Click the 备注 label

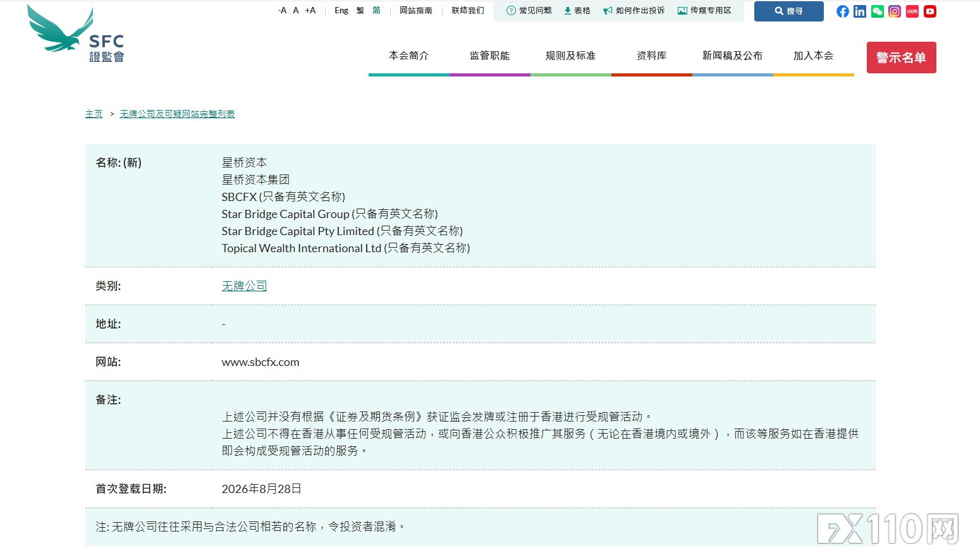[x=108, y=400]
